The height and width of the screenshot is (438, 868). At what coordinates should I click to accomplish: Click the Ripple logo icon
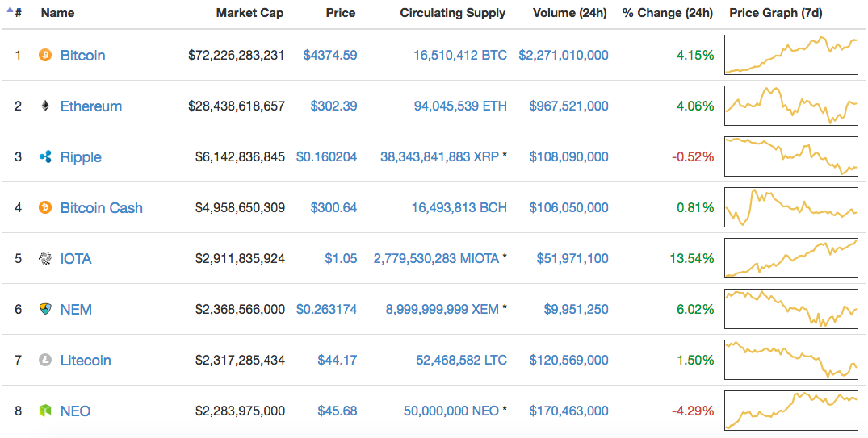[45, 157]
